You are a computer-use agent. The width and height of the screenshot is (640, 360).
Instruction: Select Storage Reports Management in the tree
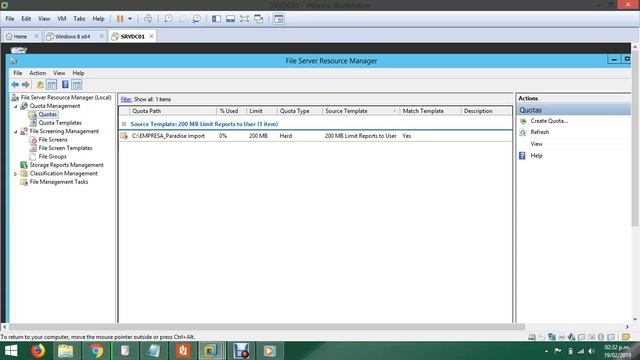(x=67, y=165)
